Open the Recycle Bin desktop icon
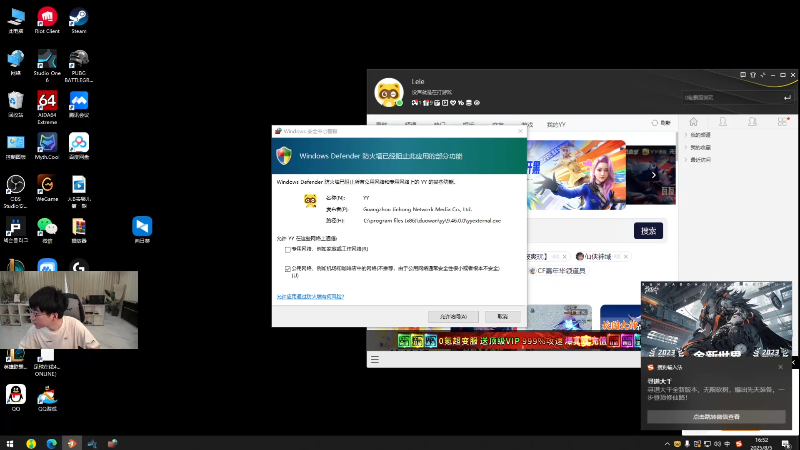Screen dimensions: 800x450 click(x=15, y=104)
